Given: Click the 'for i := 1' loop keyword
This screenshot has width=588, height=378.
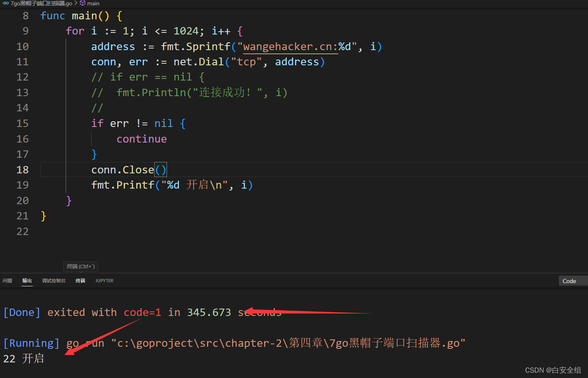Looking at the screenshot, I should pos(75,31).
